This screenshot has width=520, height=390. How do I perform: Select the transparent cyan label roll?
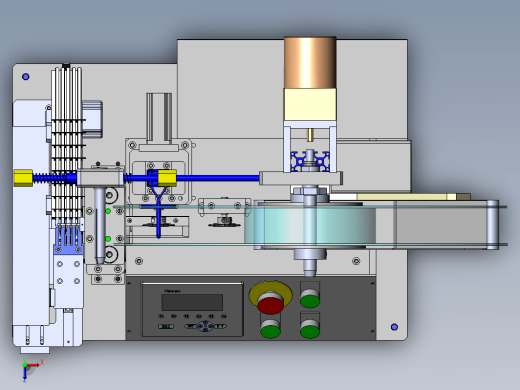(x=310, y=225)
